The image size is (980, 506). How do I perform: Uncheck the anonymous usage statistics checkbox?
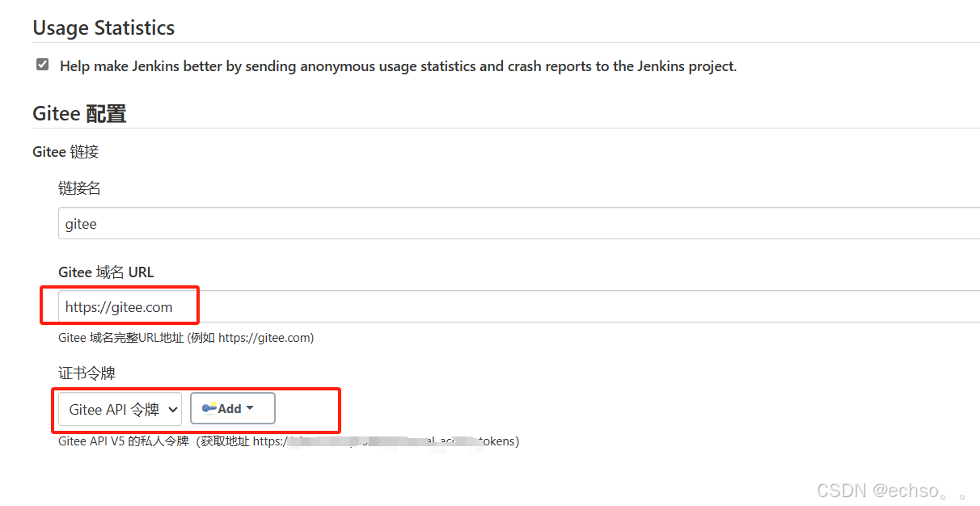point(43,65)
